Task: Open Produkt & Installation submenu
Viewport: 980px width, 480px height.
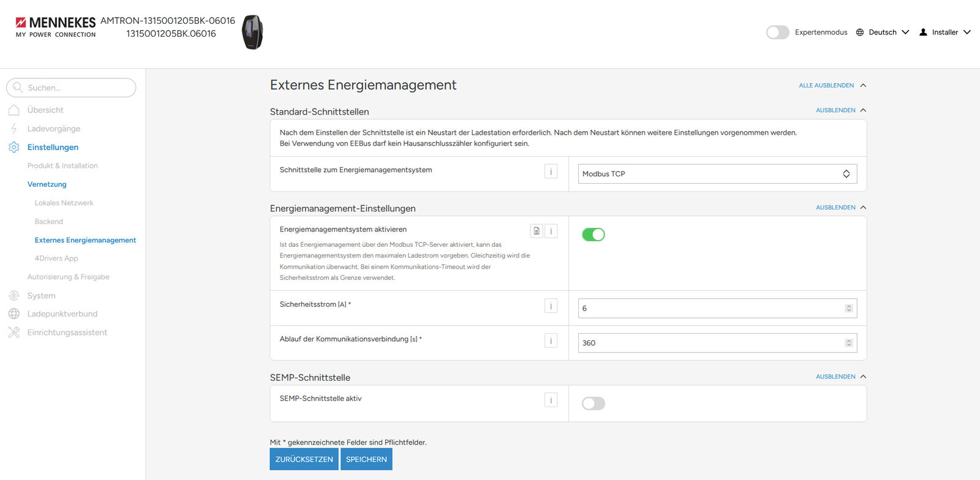Action: click(62, 166)
